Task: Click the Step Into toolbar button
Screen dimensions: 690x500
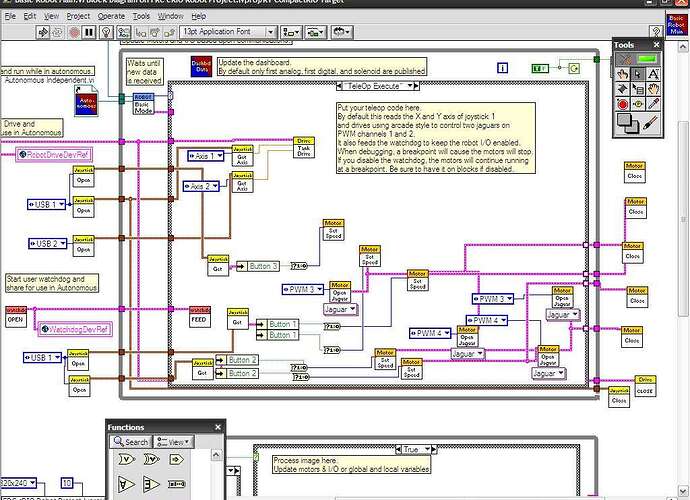Action: point(140,33)
